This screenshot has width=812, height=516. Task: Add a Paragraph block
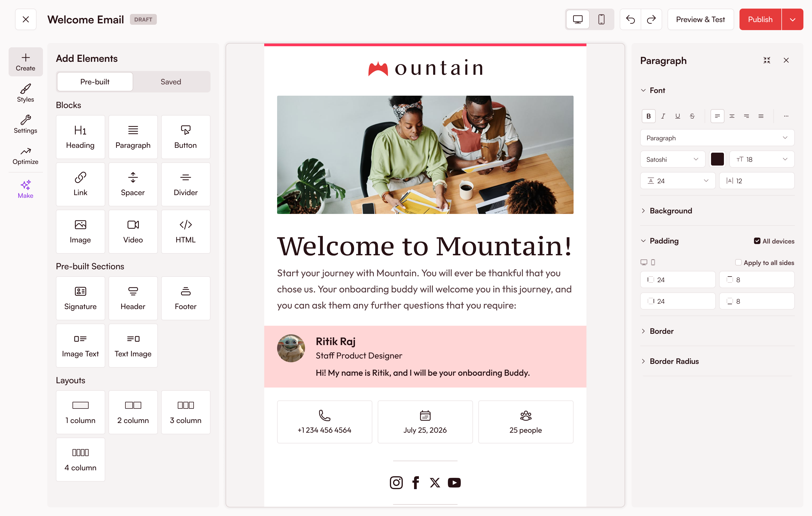point(133,137)
